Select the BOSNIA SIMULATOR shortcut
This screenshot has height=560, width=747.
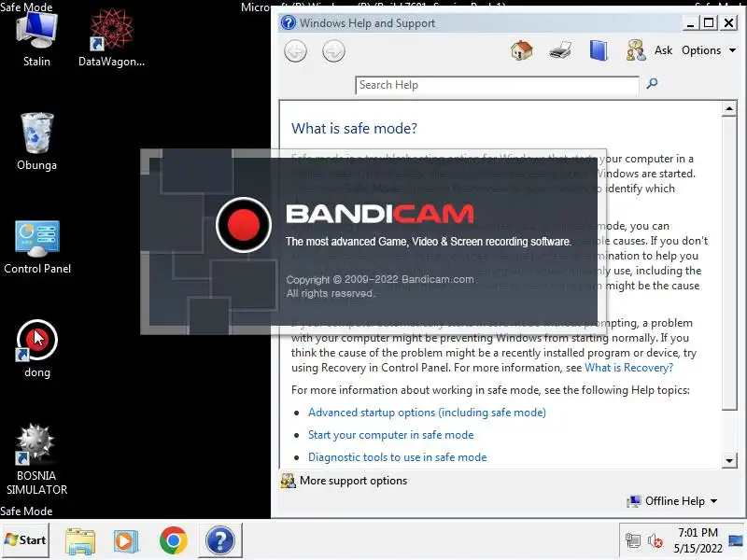[36, 459]
